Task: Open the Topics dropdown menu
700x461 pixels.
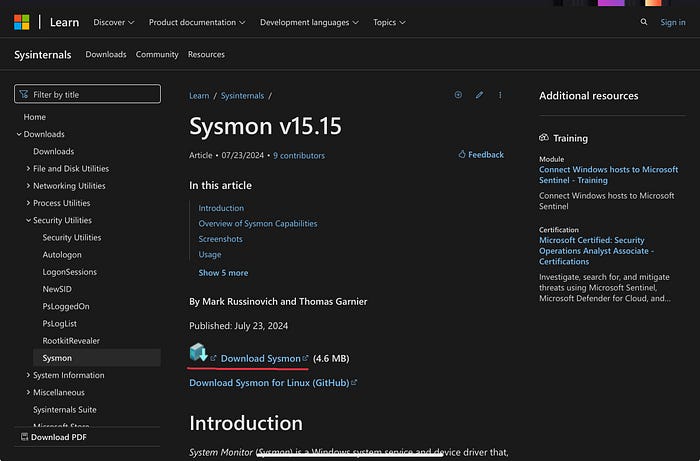Action: tap(389, 22)
